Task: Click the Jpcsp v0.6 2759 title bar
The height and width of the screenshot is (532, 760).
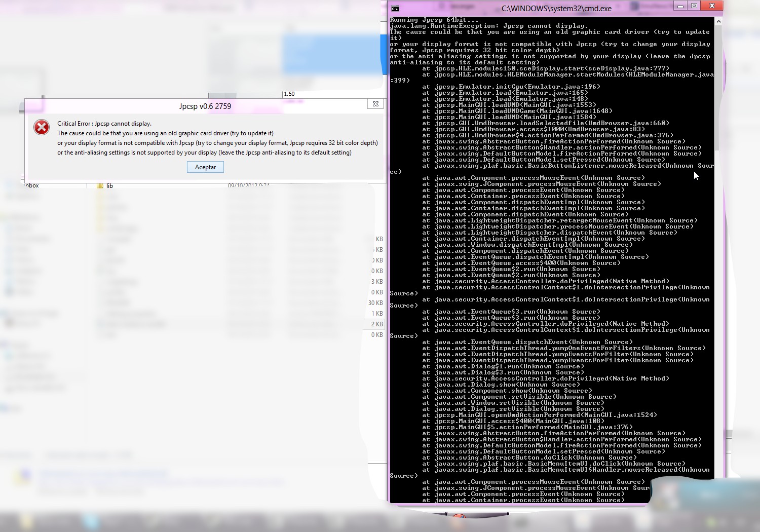Action: pyautogui.click(x=205, y=106)
